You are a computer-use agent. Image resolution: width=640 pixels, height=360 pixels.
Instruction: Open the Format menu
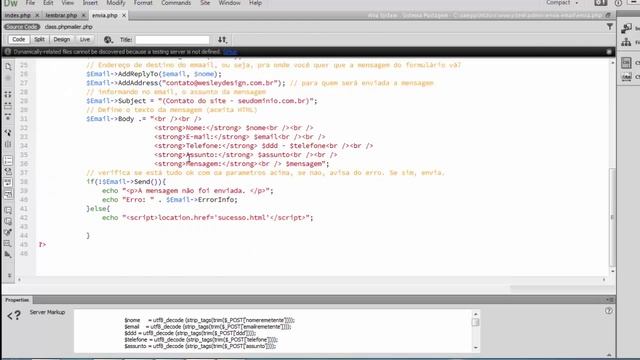point(143,3)
